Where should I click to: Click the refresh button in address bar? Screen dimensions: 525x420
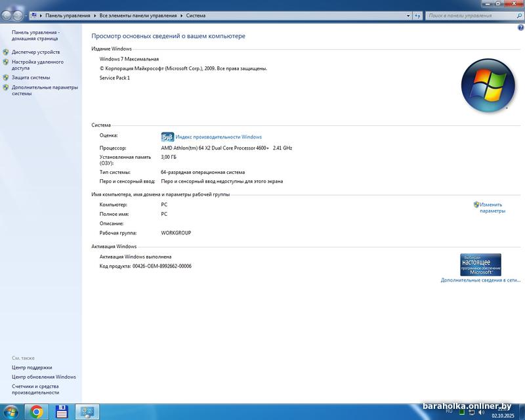tap(418, 15)
